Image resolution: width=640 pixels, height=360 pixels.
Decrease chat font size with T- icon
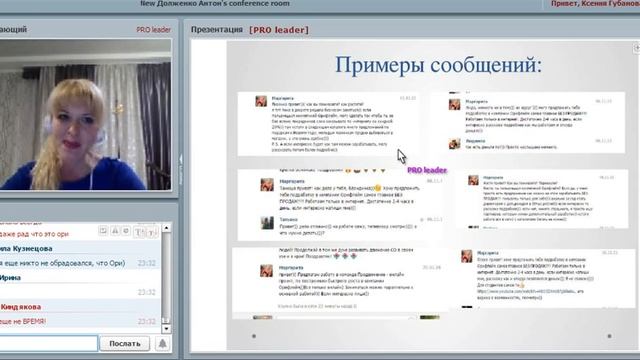[x=152, y=232]
